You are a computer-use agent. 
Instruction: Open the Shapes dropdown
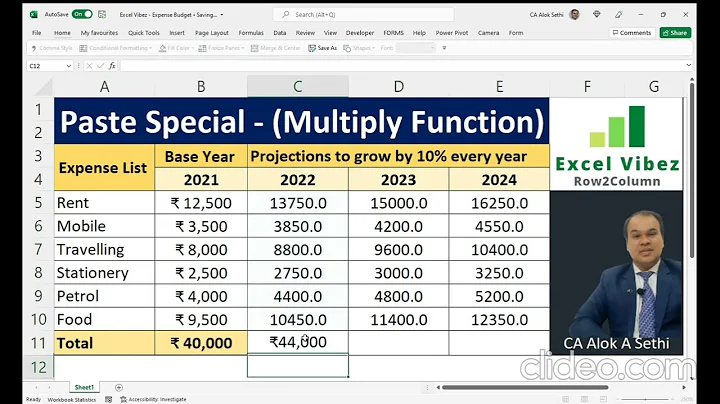click(x=359, y=48)
